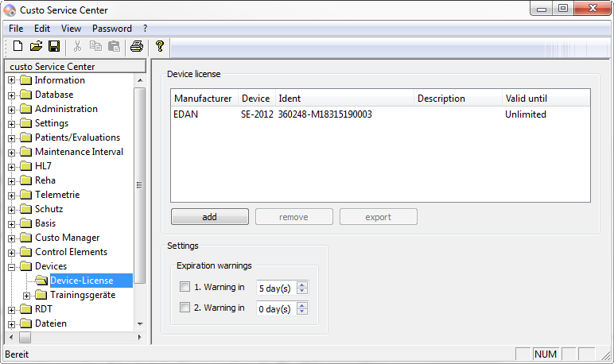Click the 5 day(s) input field
Image resolution: width=614 pixels, height=364 pixels.
tap(277, 288)
